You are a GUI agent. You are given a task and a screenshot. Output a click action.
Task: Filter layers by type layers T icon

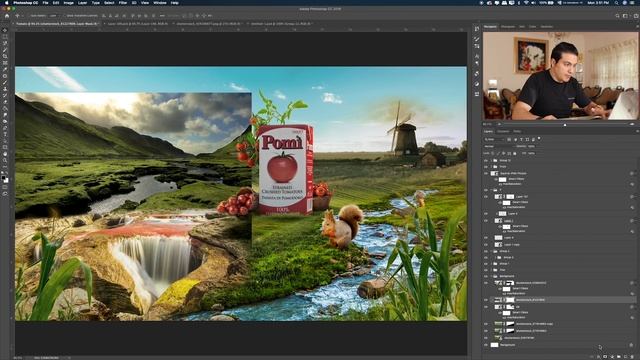(521, 140)
